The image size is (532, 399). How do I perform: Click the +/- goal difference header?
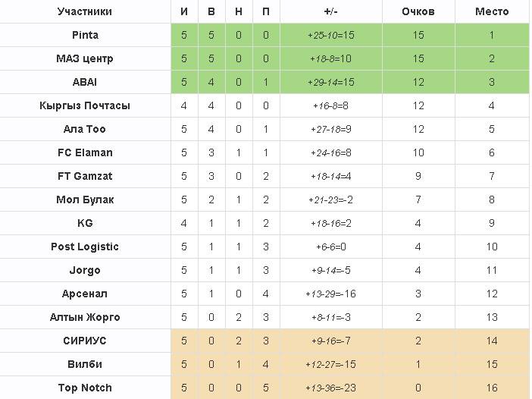coord(330,11)
